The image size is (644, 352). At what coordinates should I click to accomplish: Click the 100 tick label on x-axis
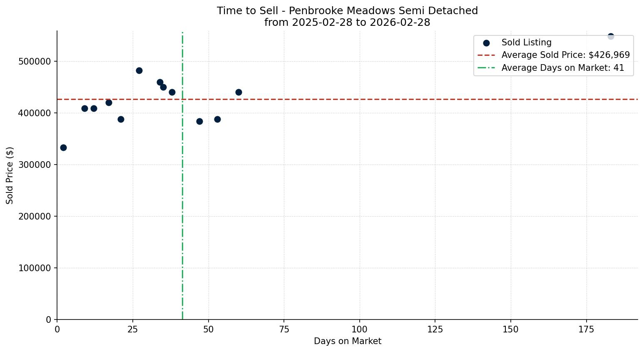(359, 329)
